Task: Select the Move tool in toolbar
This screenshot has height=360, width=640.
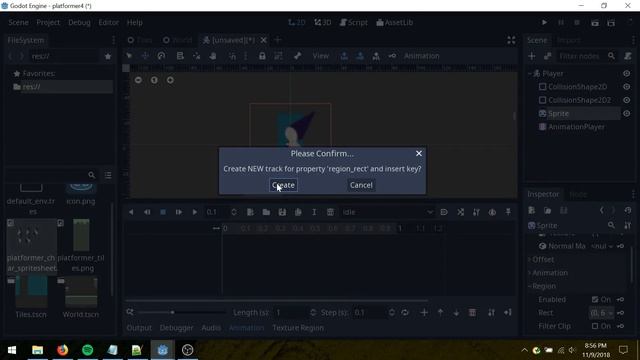Action: 145,56
